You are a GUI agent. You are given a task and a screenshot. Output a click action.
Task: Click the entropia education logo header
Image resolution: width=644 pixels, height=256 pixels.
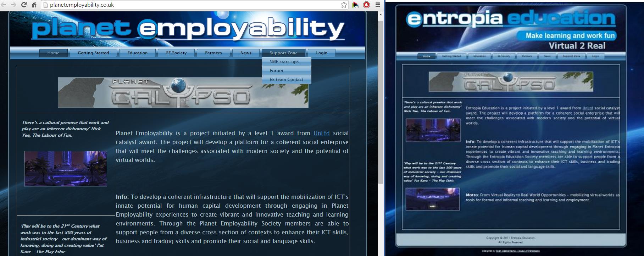pyautogui.click(x=511, y=20)
